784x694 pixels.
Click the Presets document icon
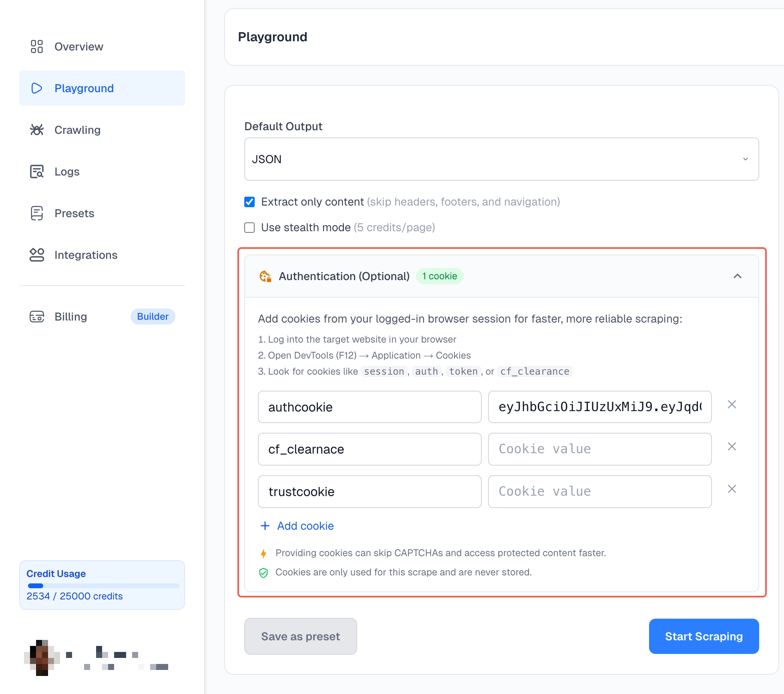pyautogui.click(x=36, y=213)
